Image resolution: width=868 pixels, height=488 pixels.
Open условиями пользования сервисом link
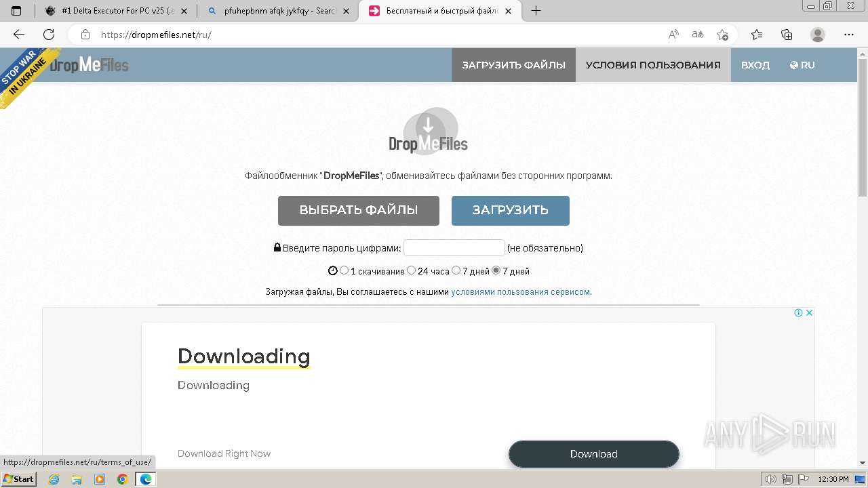[521, 292]
